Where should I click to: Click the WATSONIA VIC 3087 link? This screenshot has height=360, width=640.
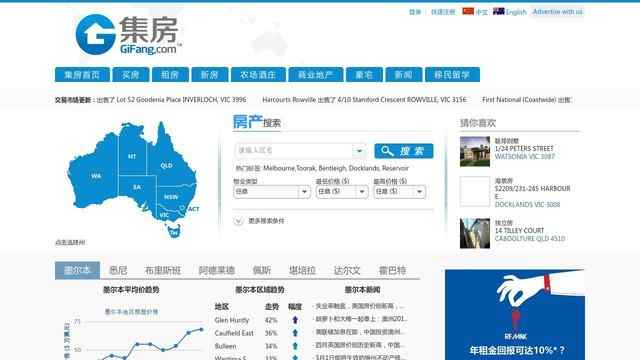(x=524, y=157)
